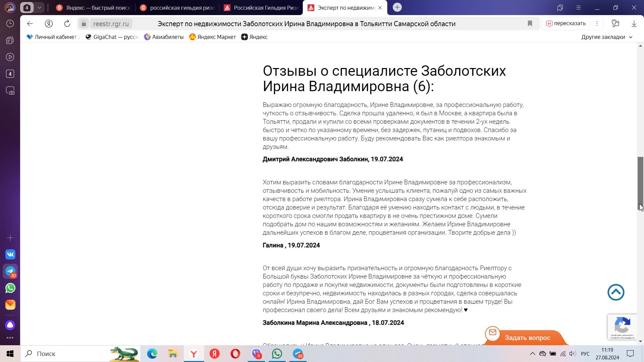This screenshot has width=644, height=362.
Task: Click the пересказать button
Action: 566,23
